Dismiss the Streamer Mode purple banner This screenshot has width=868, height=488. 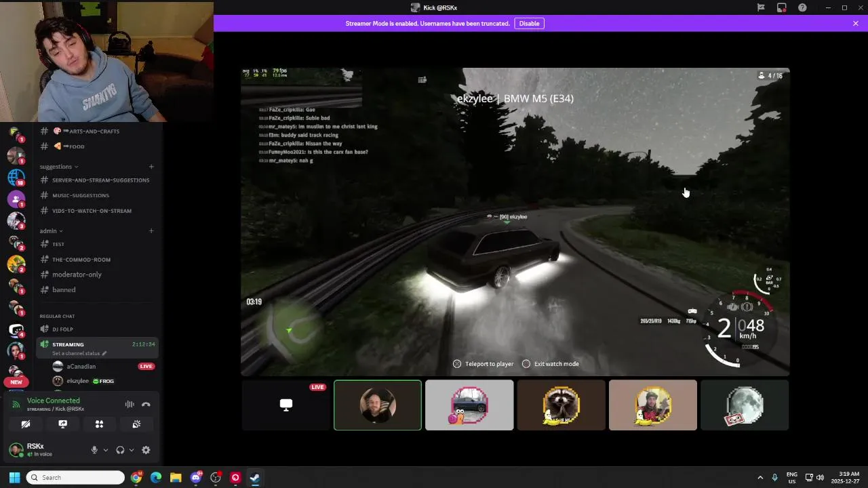click(856, 23)
